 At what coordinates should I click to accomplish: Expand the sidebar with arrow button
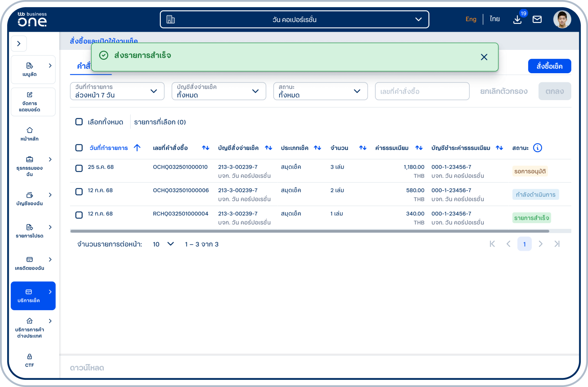pyautogui.click(x=19, y=44)
